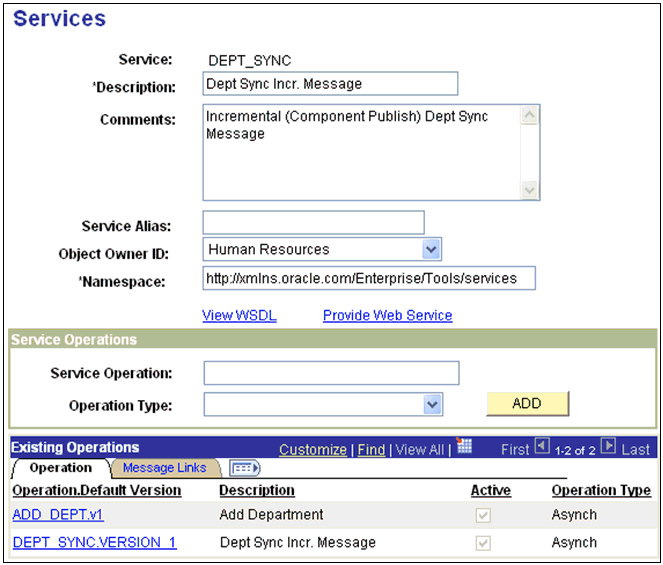Click the show all columns icon
The image size is (663, 565).
(x=245, y=468)
